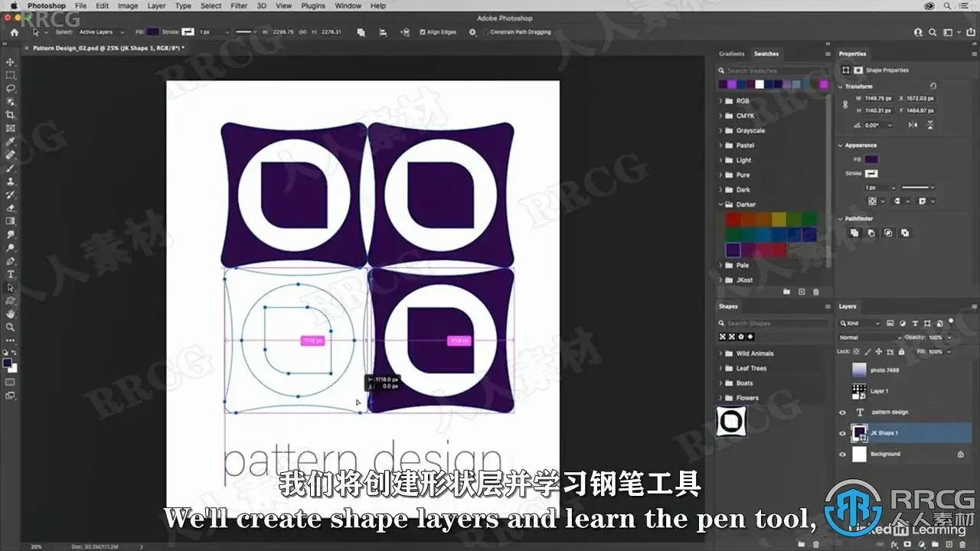
Task: Choose the Horizontal Type tool
Action: click(10, 274)
